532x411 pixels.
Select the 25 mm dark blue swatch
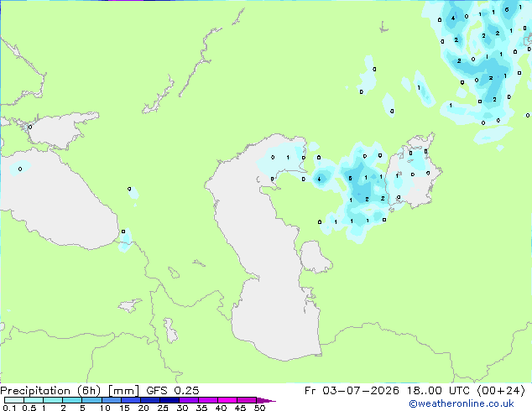[x=170, y=400]
